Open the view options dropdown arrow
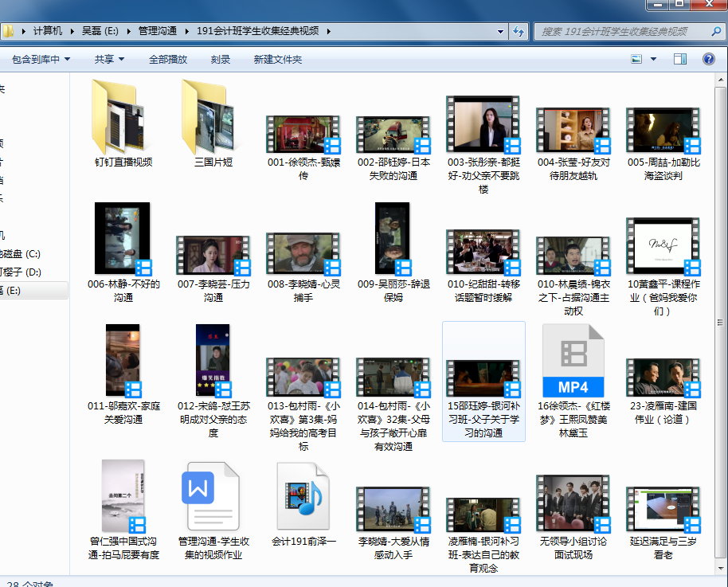Screen dimensions: 728x587 tap(654, 59)
